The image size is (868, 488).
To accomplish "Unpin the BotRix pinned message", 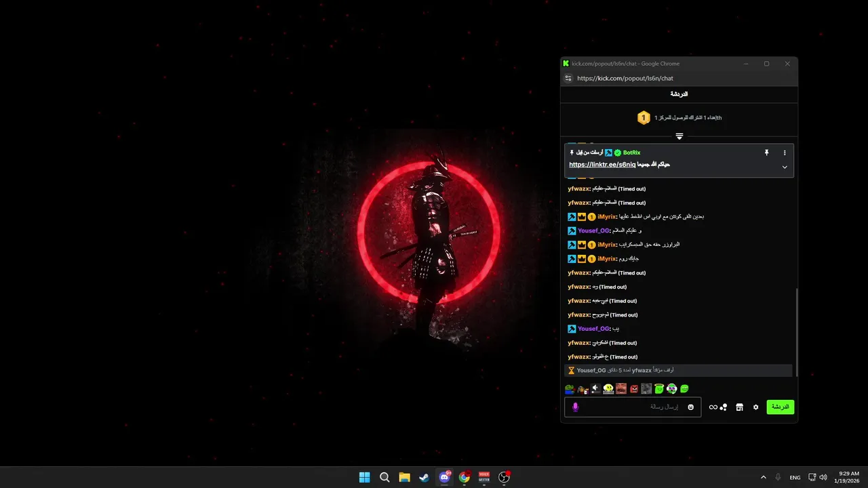I will click(x=767, y=153).
